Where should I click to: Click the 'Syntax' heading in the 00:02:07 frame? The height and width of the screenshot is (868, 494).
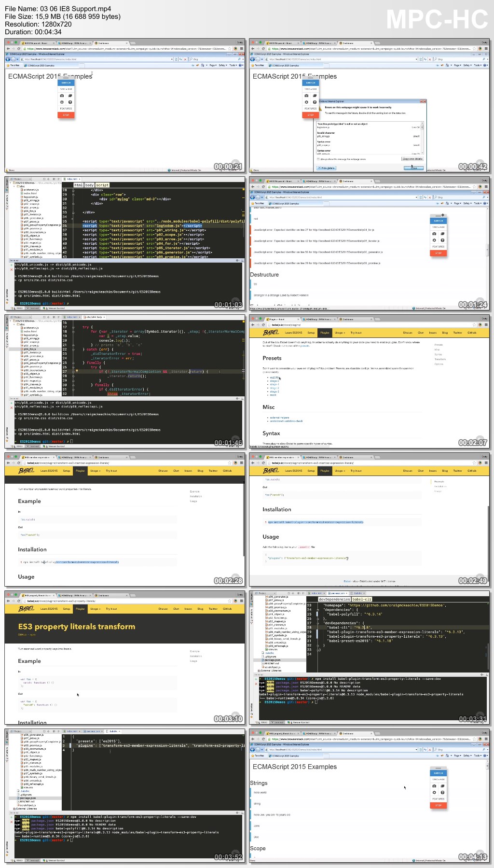click(271, 434)
